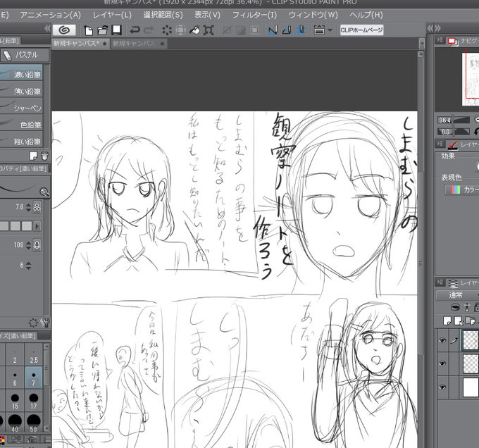Open the ウィンドウ(W) menu
The height and width of the screenshot is (448, 479).
[x=313, y=15]
